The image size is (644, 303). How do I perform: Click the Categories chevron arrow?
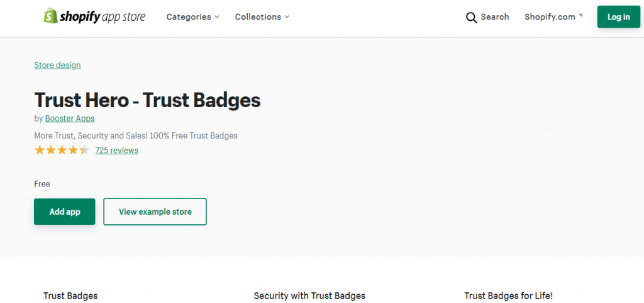point(217,17)
